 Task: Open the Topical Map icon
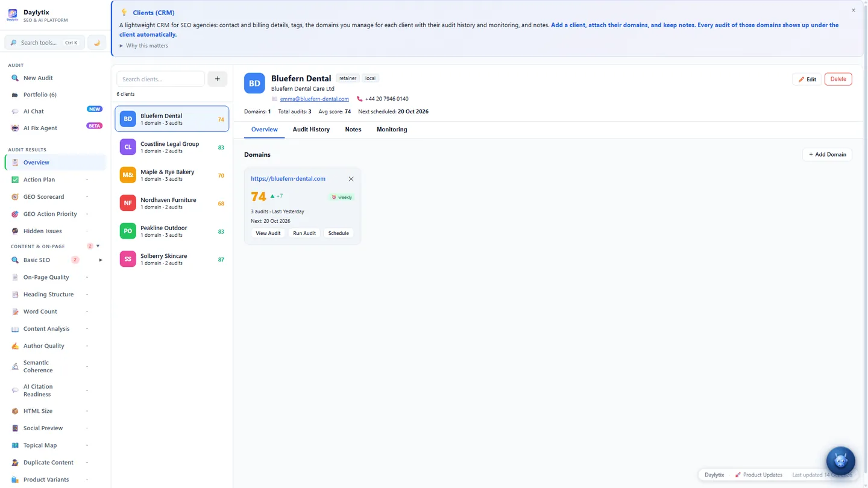tap(15, 445)
